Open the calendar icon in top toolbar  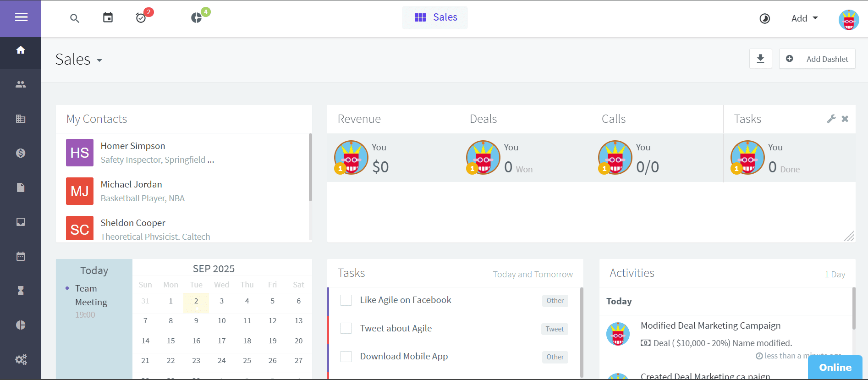(x=108, y=18)
